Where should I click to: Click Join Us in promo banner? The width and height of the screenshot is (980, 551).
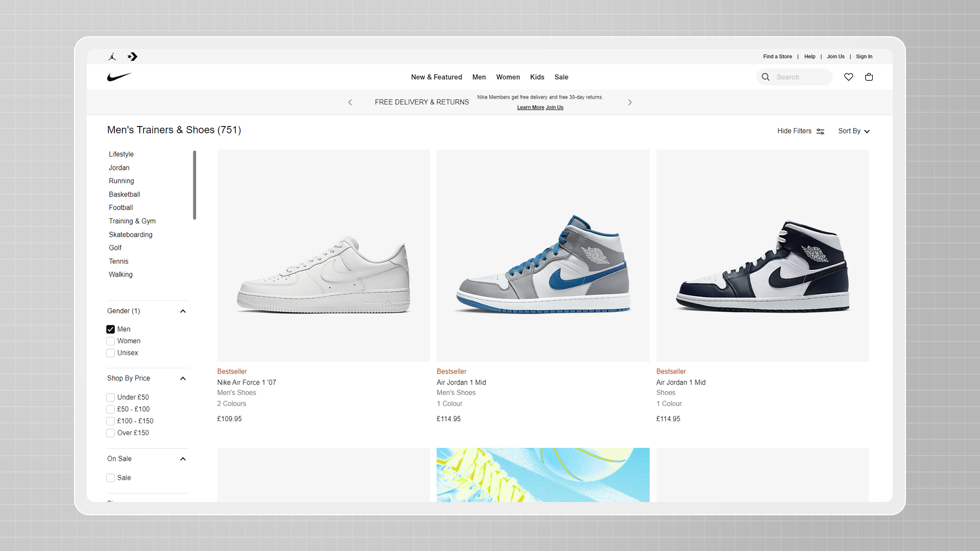click(554, 108)
